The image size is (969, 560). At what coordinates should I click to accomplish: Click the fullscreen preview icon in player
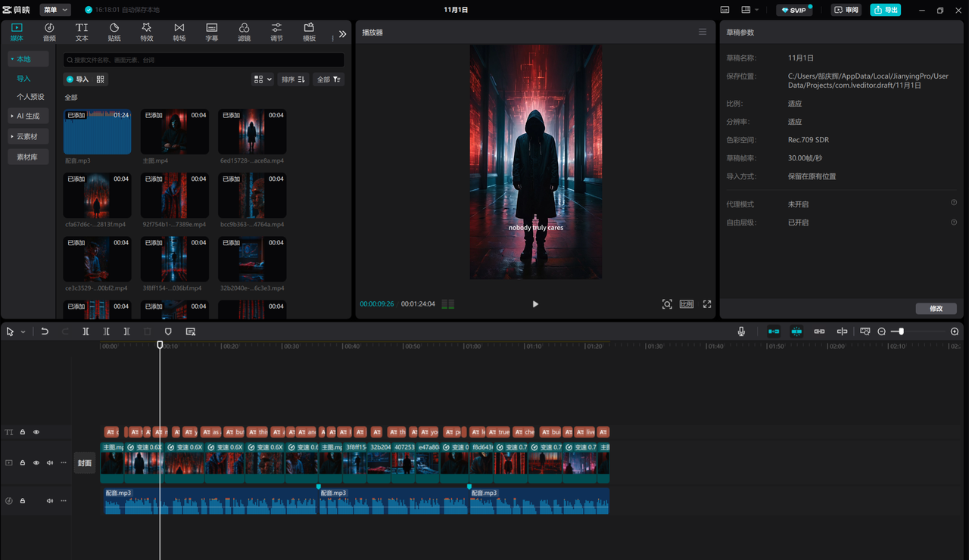click(x=707, y=304)
